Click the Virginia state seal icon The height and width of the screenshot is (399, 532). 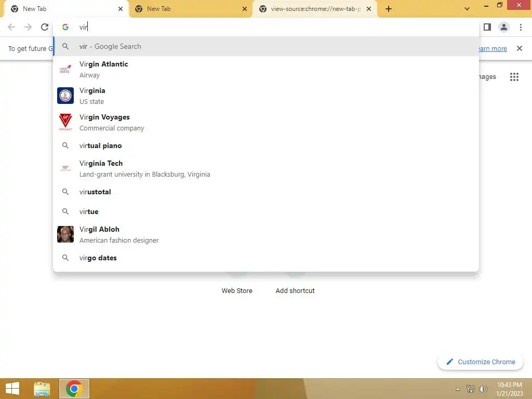pos(65,96)
